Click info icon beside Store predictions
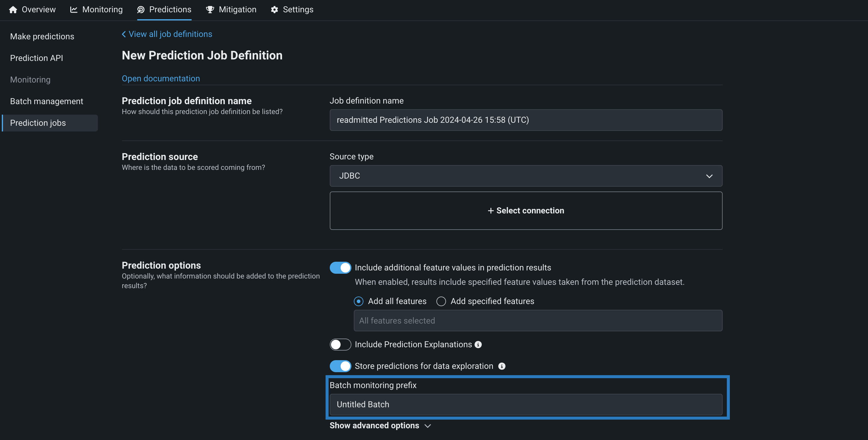868x440 pixels. (502, 366)
